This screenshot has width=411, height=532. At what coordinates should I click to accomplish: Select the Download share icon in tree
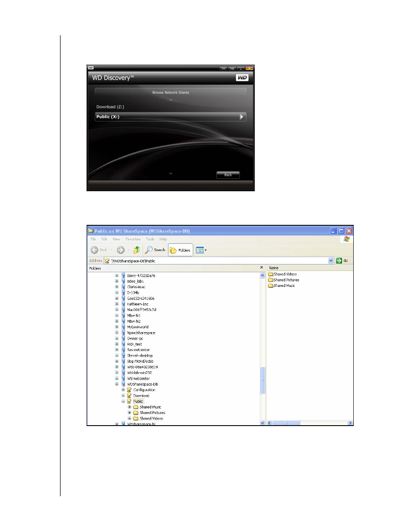coord(129,395)
